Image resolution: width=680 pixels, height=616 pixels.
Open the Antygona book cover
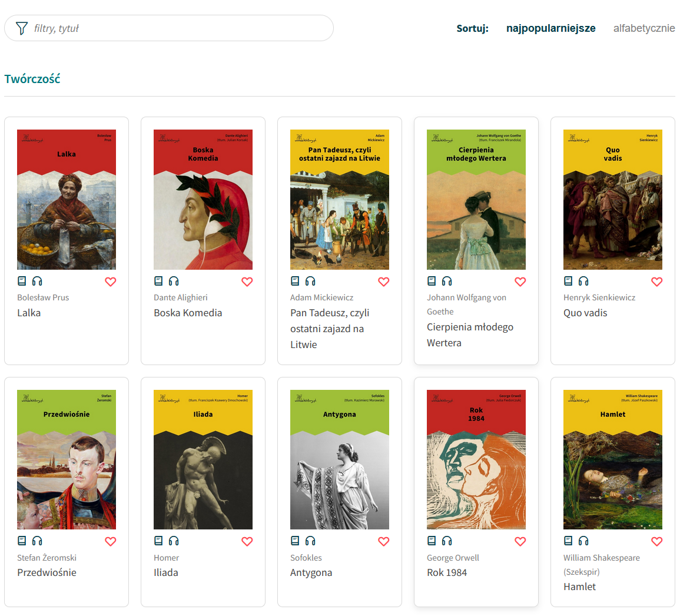coord(340,459)
